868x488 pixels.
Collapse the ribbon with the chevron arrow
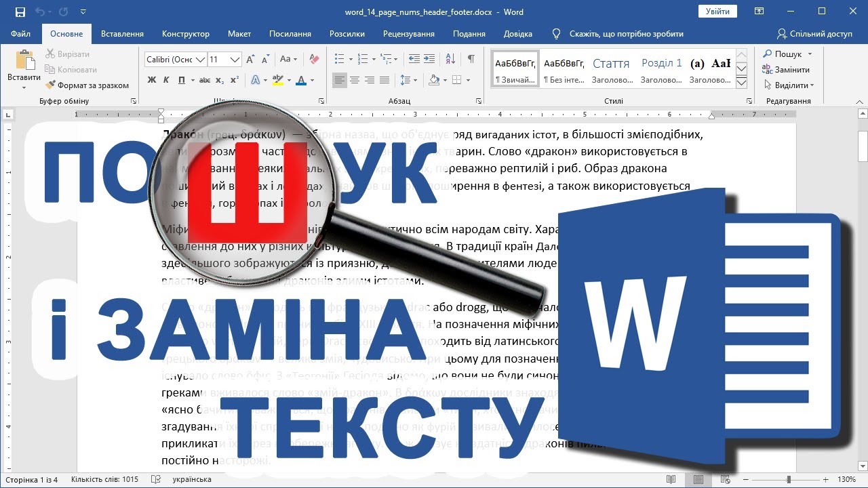point(859,101)
